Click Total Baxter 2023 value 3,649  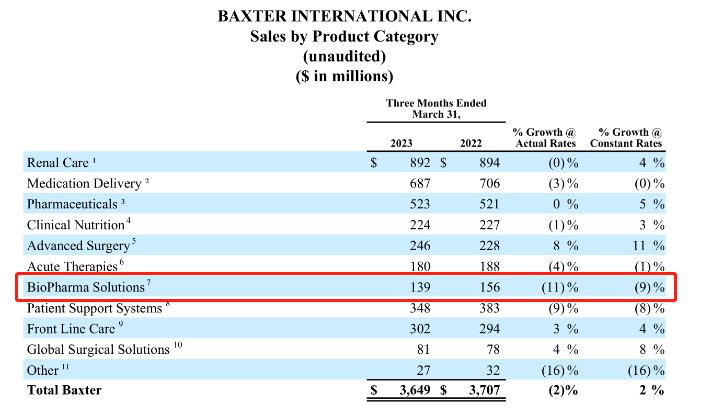(x=415, y=390)
